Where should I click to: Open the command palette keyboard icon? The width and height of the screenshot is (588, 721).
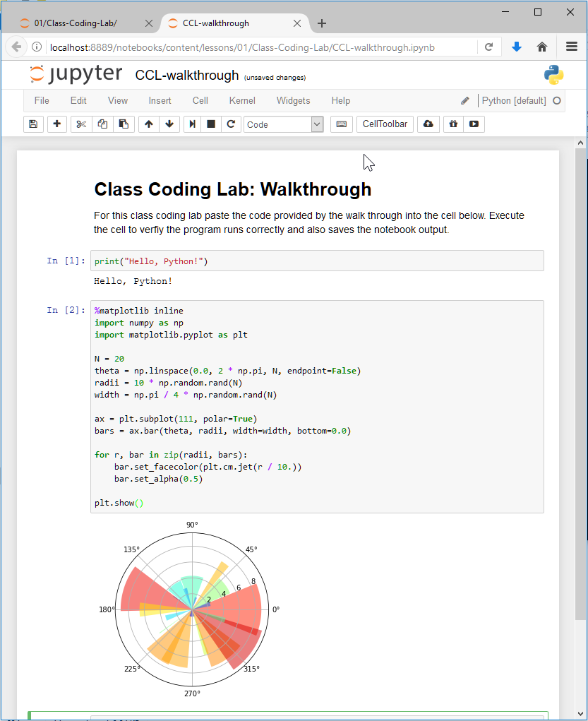pyautogui.click(x=342, y=124)
